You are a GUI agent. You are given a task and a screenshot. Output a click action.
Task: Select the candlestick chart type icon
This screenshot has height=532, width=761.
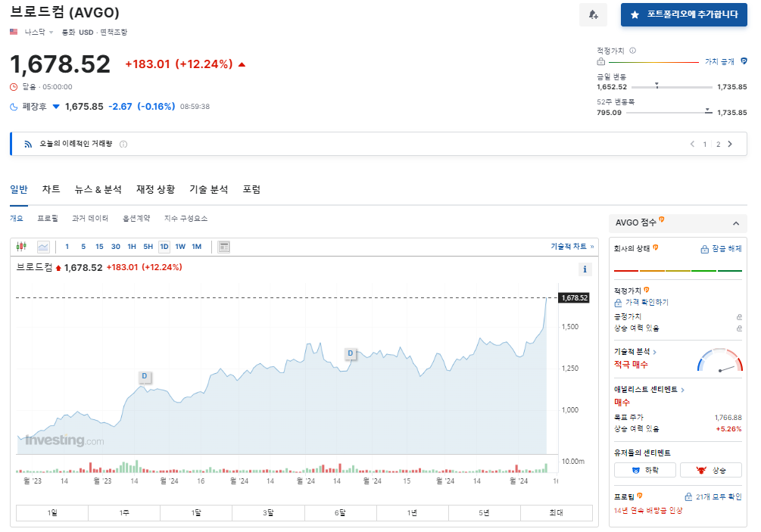[21, 246]
